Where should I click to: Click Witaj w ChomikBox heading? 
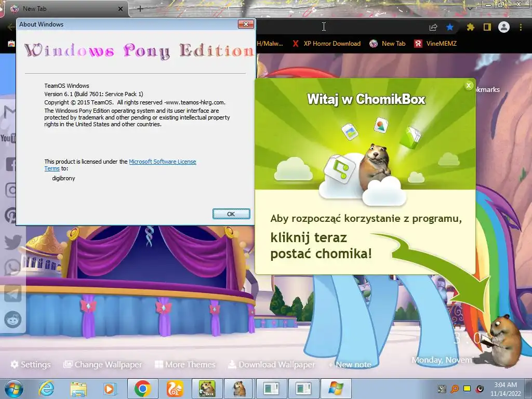[366, 99]
